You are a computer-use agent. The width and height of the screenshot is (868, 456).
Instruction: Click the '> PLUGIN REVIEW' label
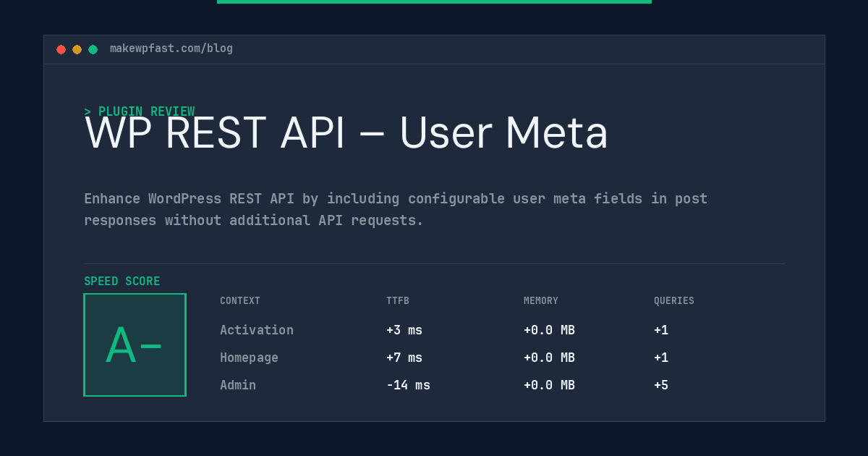coord(140,111)
